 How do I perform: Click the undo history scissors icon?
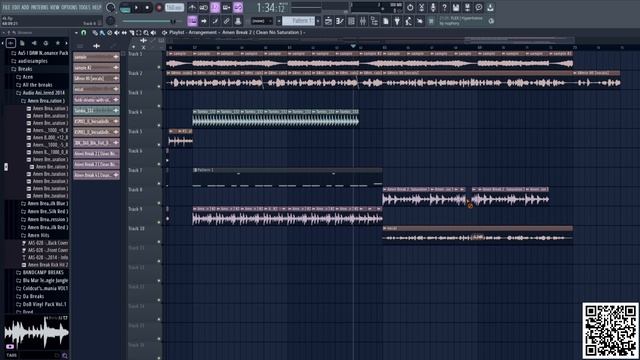point(422,7)
